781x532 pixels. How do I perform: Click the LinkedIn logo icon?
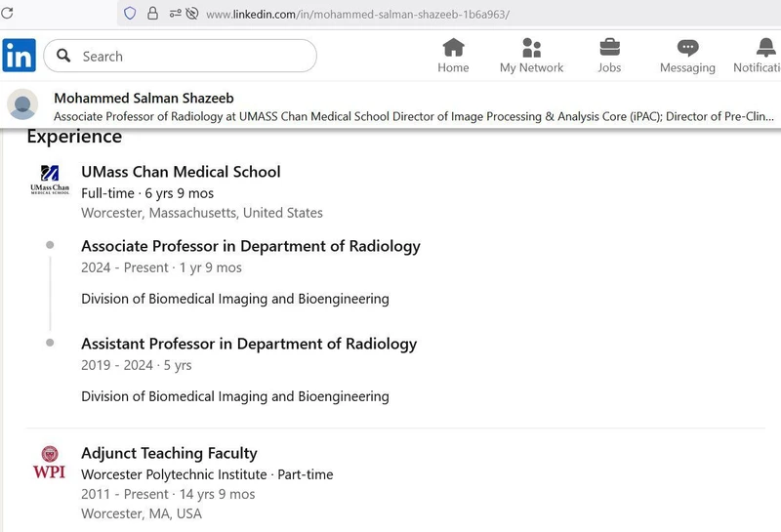19,56
